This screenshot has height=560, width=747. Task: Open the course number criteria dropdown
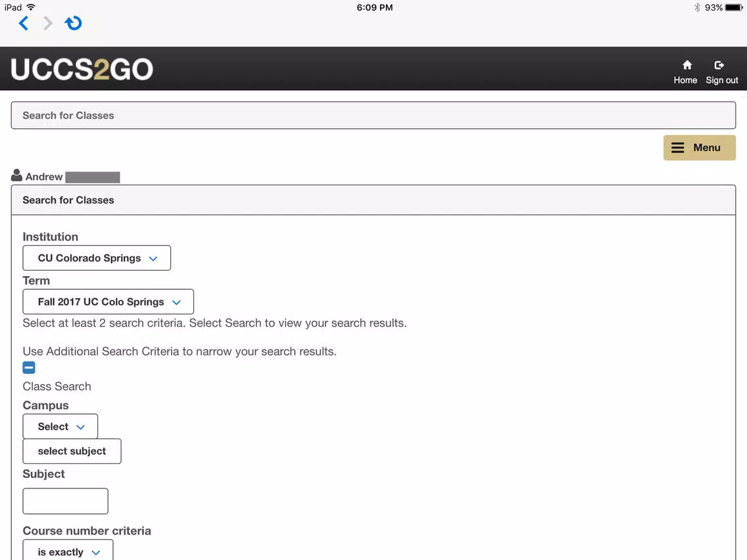click(x=68, y=551)
